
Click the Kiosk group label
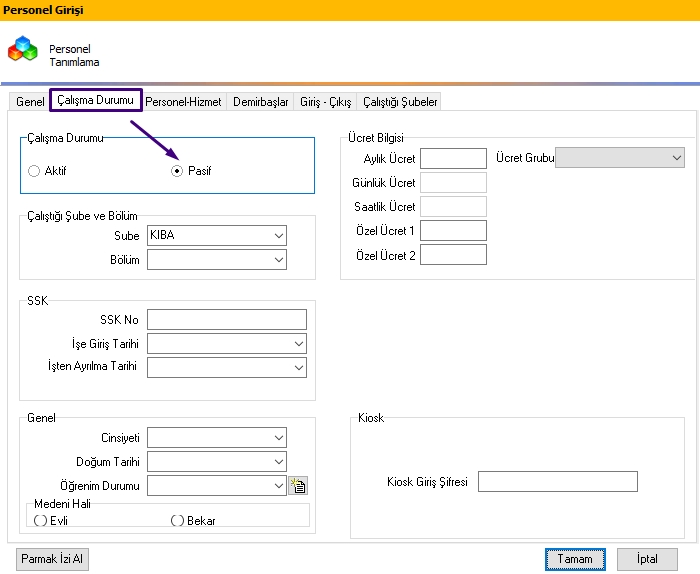[x=371, y=418]
